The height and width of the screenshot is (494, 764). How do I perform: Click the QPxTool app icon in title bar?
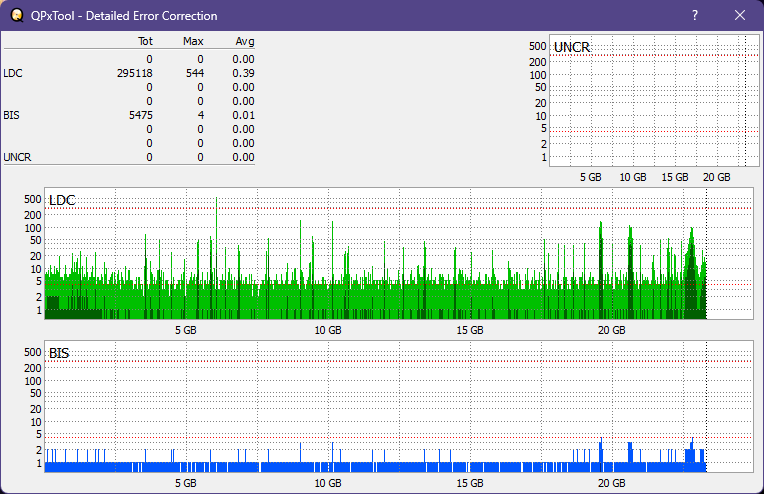[x=17, y=15]
